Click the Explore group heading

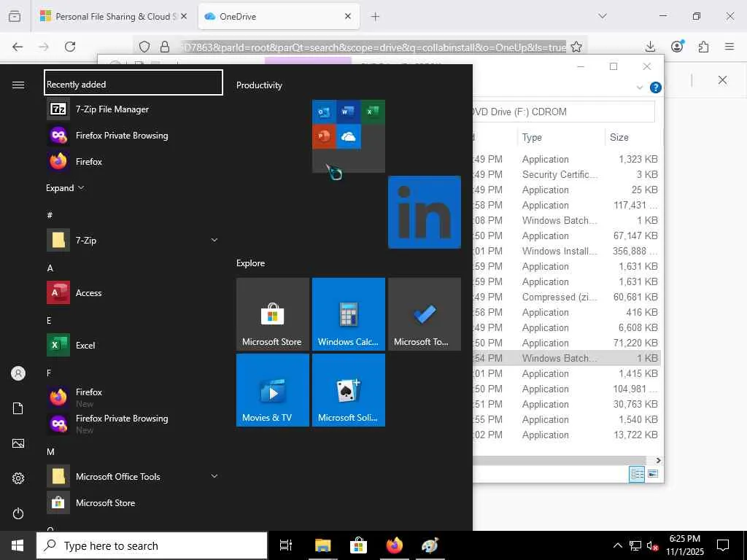[x=251, y=262]
